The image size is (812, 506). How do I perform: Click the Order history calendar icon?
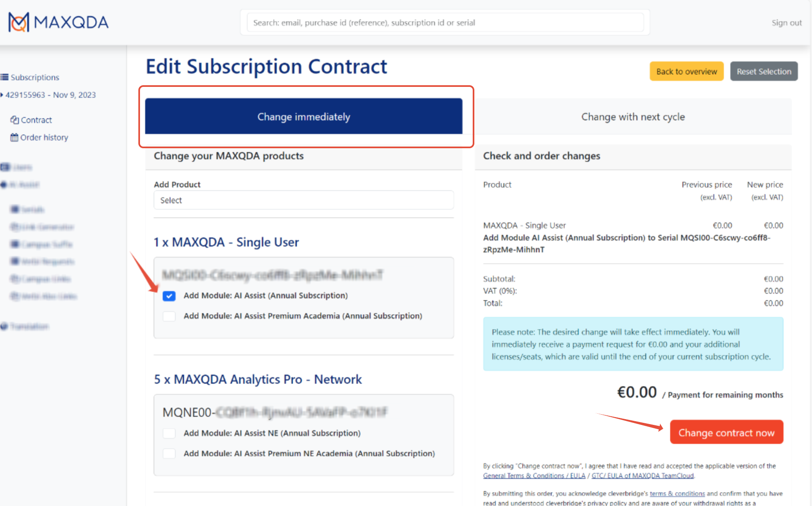14,138
